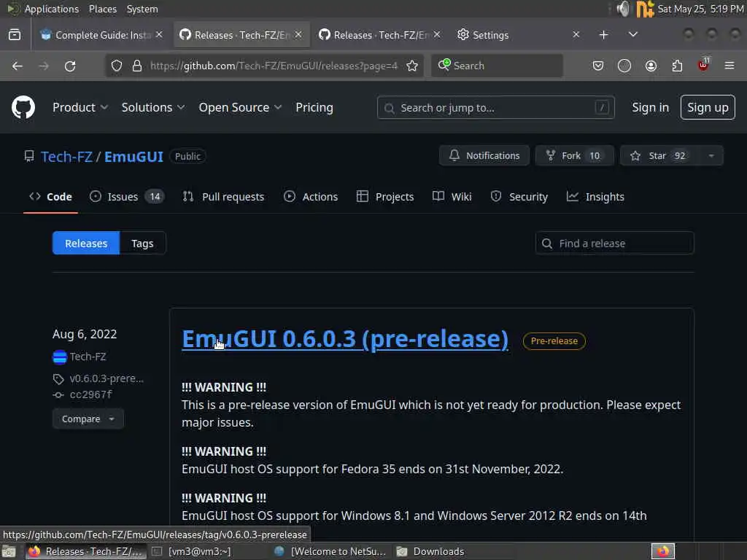This screenshot has width=747, height=560.
Task: Open a new tab with plus icon
Action: (603, 35)
